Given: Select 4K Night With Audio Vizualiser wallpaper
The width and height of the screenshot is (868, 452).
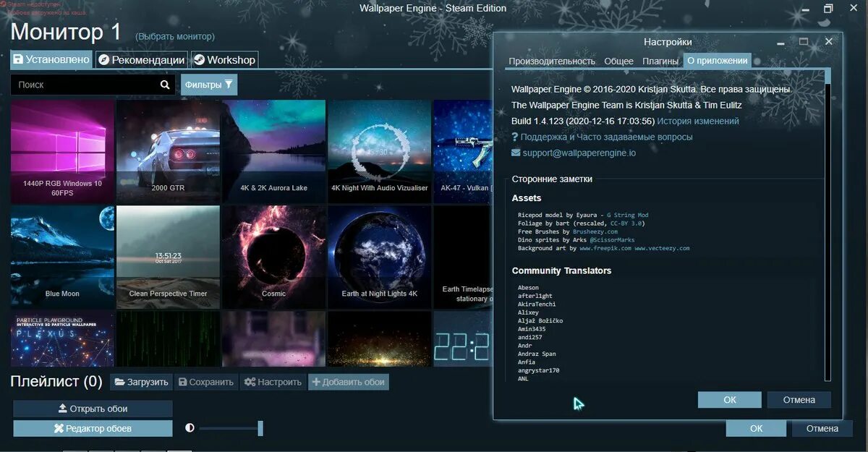Looking at the screenshot, I should [x=379, y=150].
